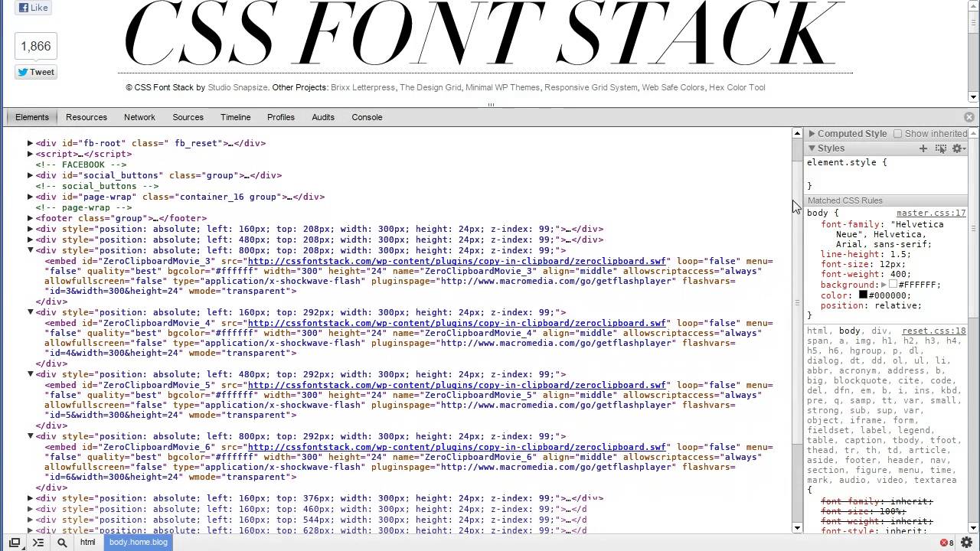Viewport: 980px width, 551px height.
Task: Switch to the Elements tab
Action: pyautogui.click(x=32, y=117)
